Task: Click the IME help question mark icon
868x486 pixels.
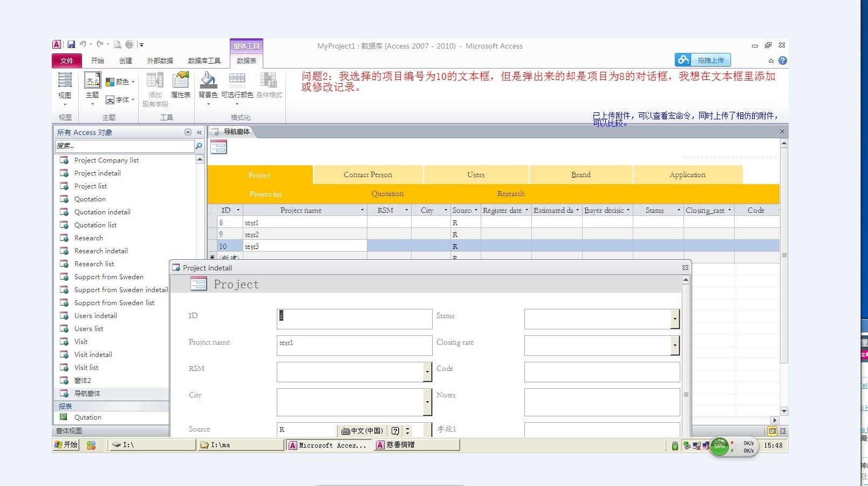Action: click(x=395, y=431)
